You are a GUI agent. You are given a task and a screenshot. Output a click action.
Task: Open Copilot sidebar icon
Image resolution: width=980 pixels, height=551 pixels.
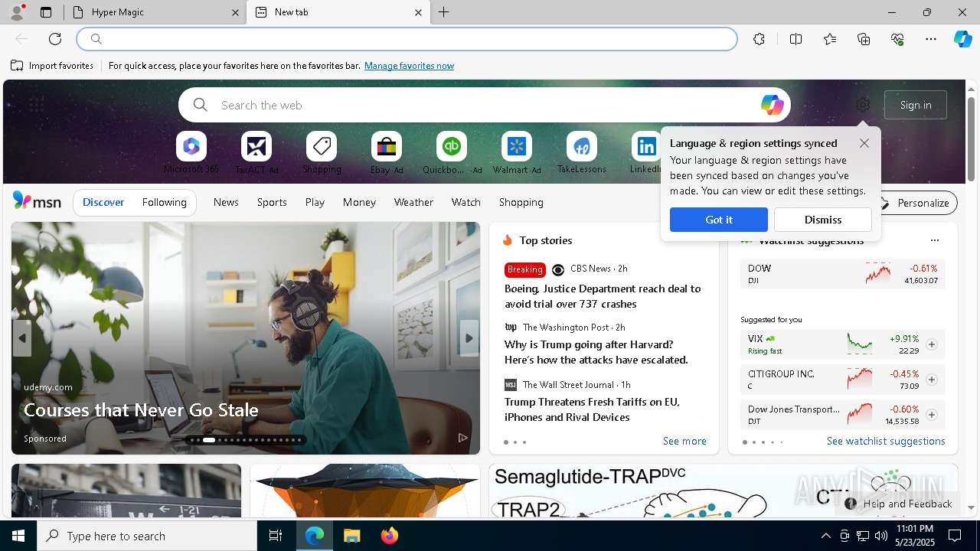click(963, 39)
